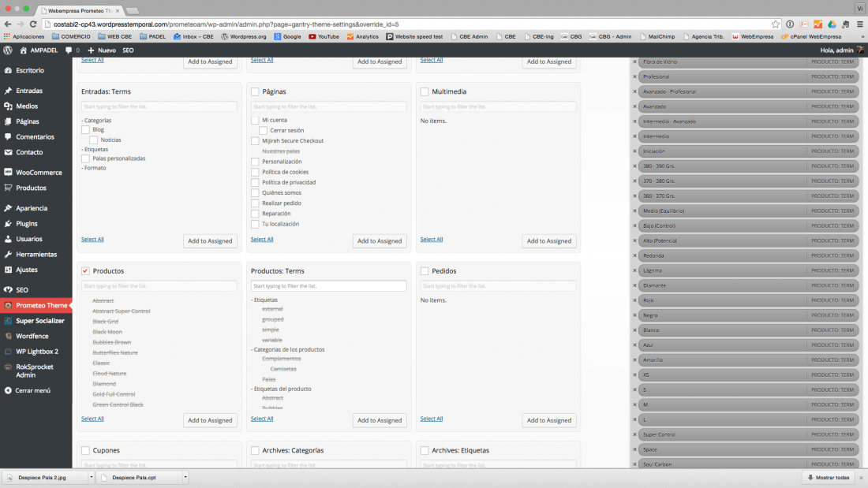The height and width of the screenshot is (488, 868).
Task: Open Comentarios in sidebar
Action: click(x=35, y=137)
